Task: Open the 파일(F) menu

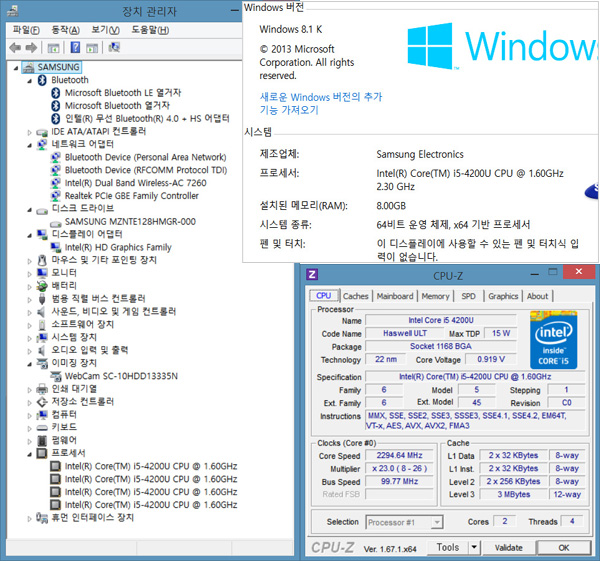Action: pos(26,30)
